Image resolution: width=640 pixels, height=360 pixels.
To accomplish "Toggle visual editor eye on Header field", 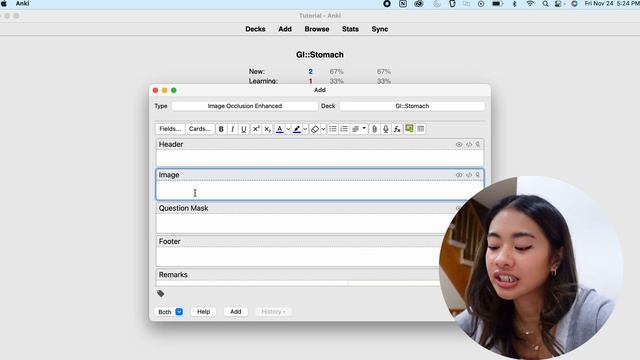I will (x=459, y=144).
